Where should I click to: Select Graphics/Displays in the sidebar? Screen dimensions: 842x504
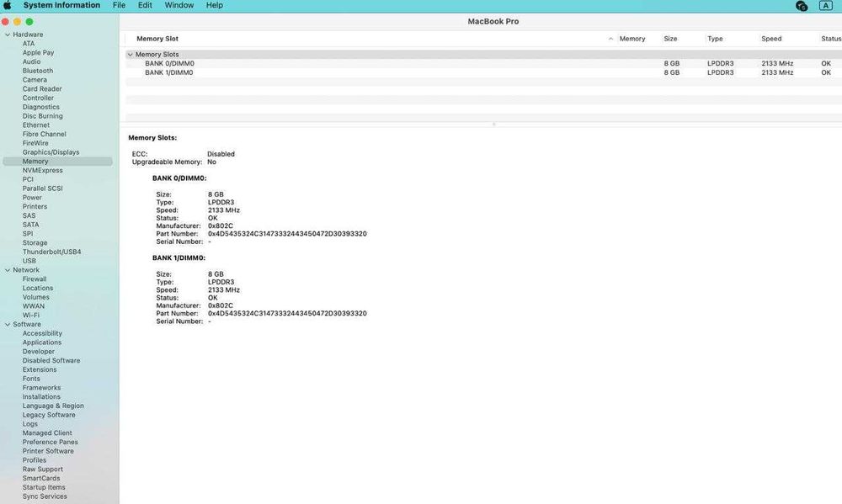[x=51, y=152]
